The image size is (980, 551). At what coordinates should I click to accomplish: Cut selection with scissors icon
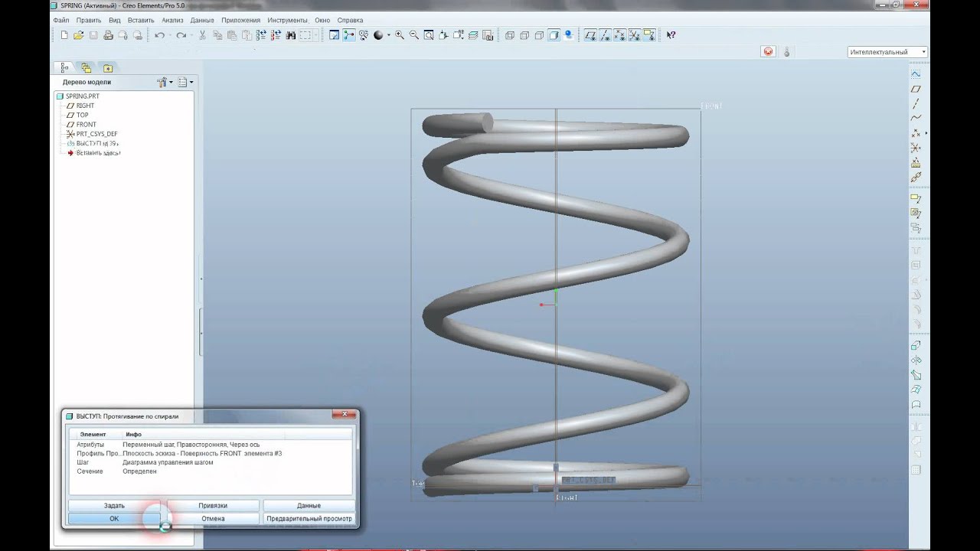[202, 35]
